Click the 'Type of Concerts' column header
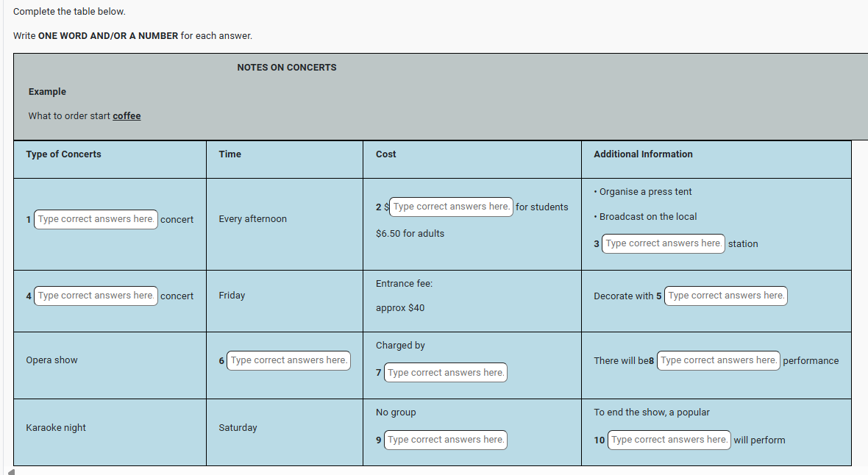Screen dimensions: 868x475 63,154
